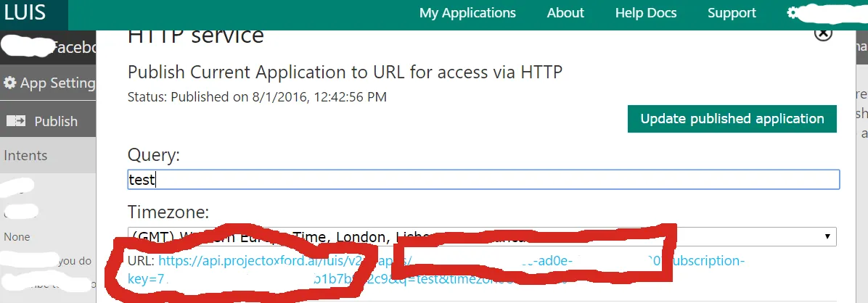Click the settings gear icon in header

tap(793, 13)
